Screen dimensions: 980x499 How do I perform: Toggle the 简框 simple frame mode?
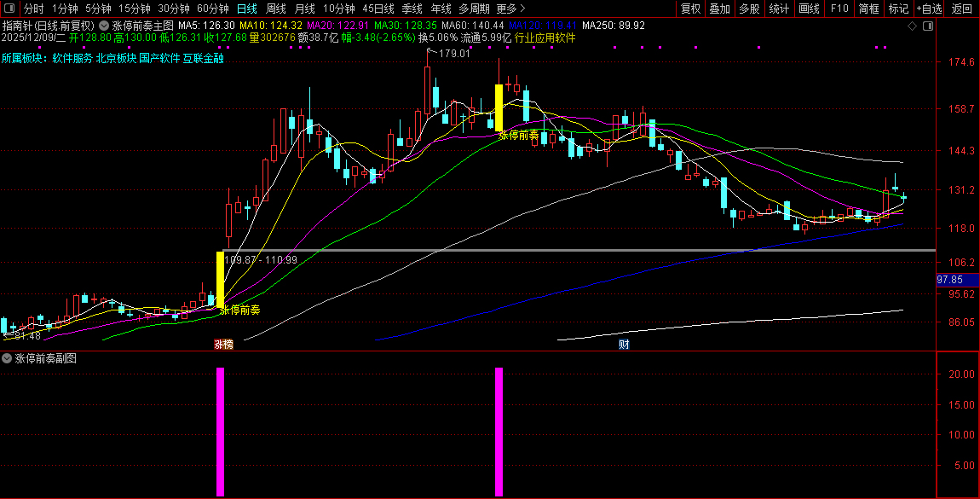tap(868, 9)
